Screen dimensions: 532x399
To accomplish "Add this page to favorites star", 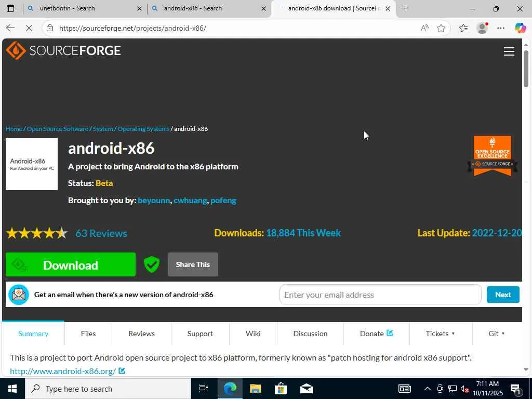I will coord(441,28).
